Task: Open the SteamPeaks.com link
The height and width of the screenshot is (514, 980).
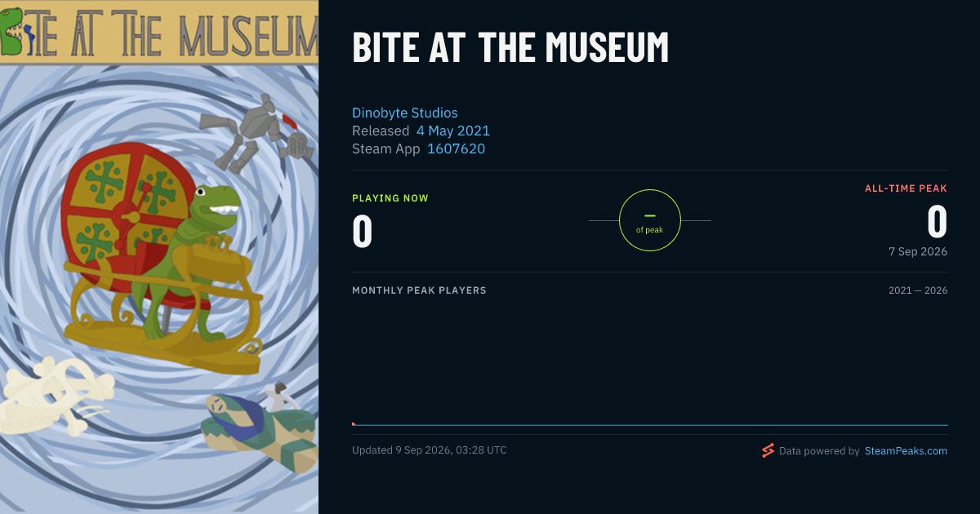Action: coord(906,450)
